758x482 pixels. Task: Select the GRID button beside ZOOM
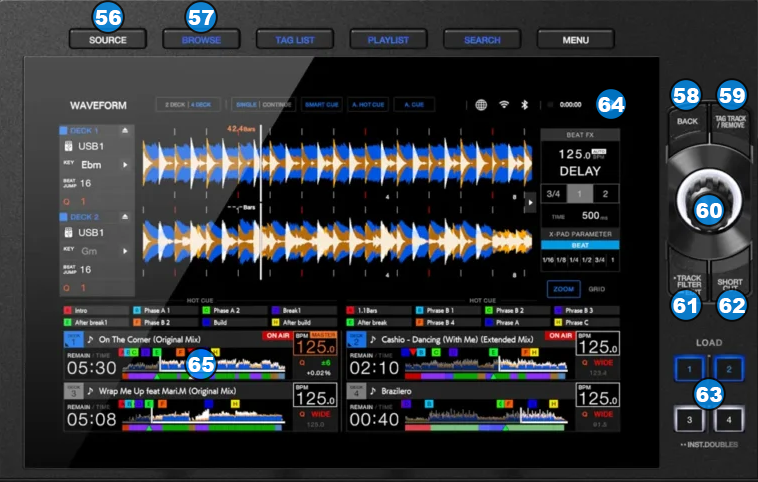pos(595,288)
